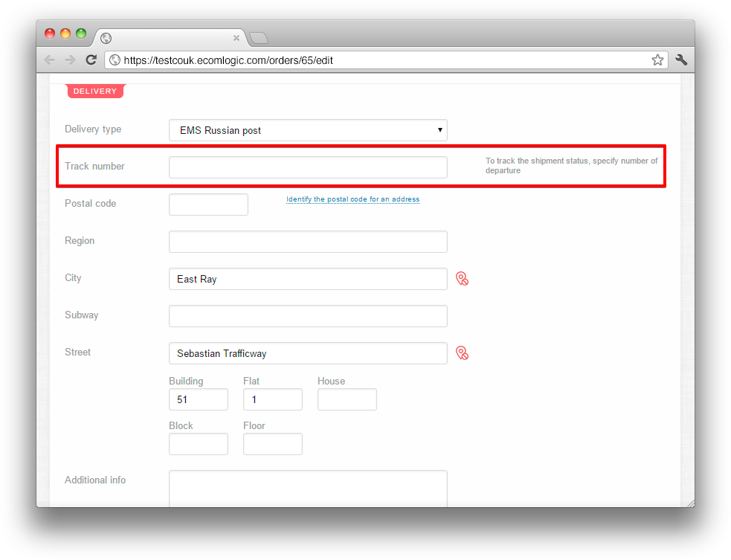The height and width of the screenshot is (560, 731).
Task: Click the Postal code label
Action: click(x=91, y=204)
